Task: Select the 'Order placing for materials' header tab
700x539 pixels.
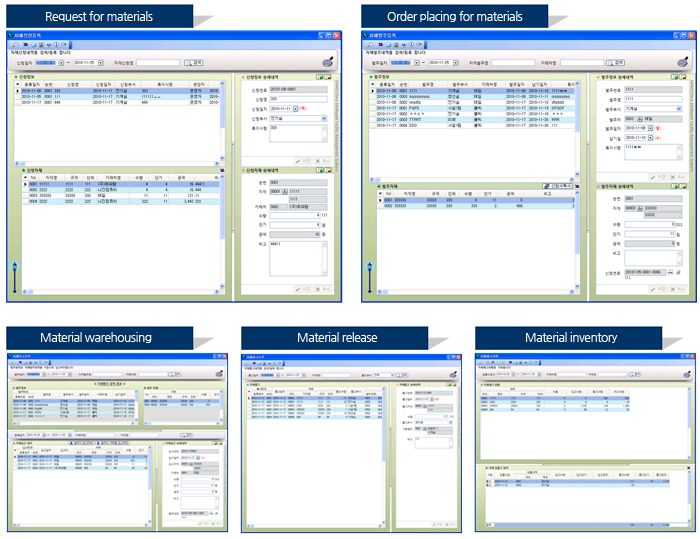Action: (x=454, y=16)
